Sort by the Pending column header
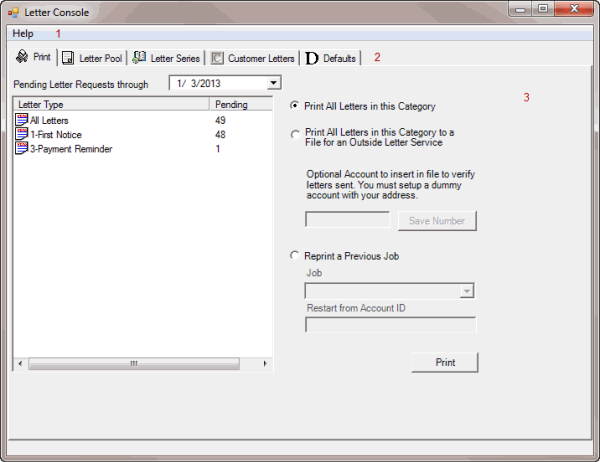The width and height of the screenshot is (600, 462). [240, 104]
